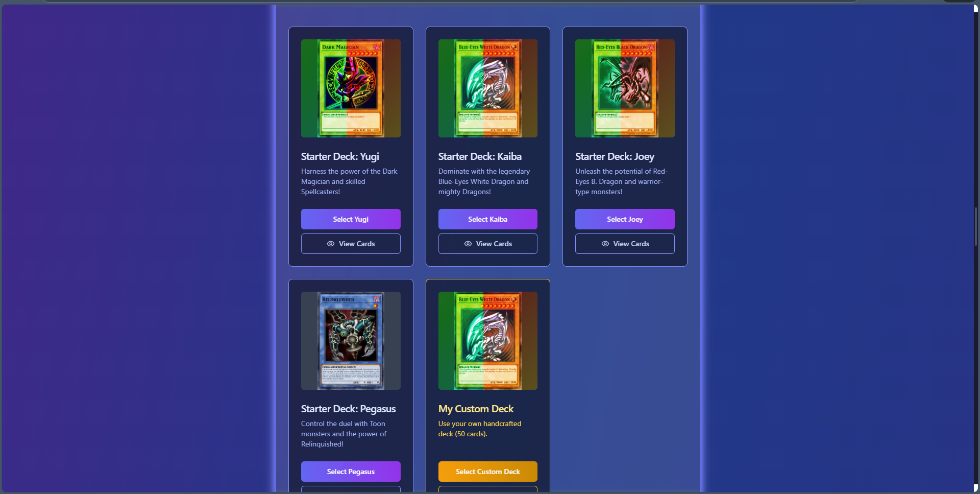The height and width of the screenshot is (494, 980).
Task: Pick the orange Select Custom Deck button
Action: (488, 472)
